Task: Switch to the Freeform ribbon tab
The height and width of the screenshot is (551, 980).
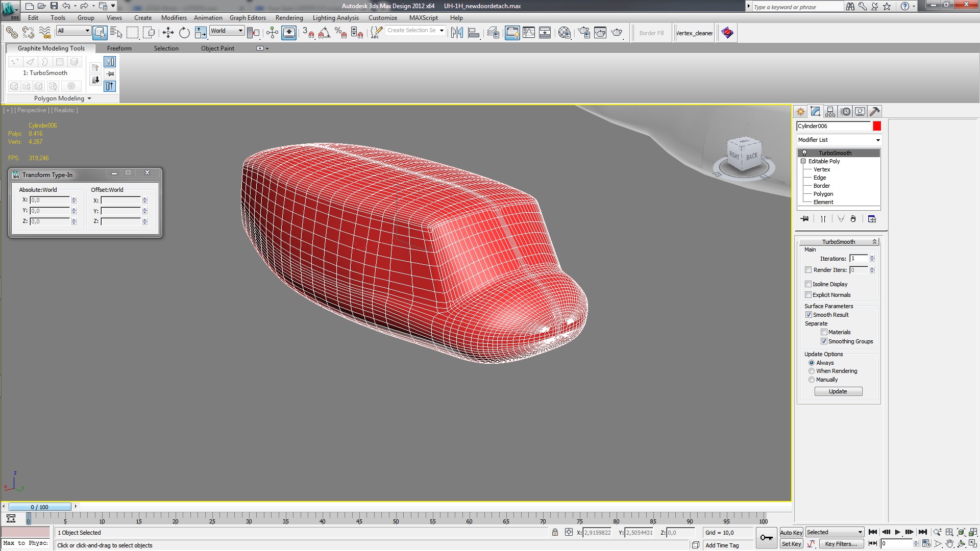Action: [119, 48]
